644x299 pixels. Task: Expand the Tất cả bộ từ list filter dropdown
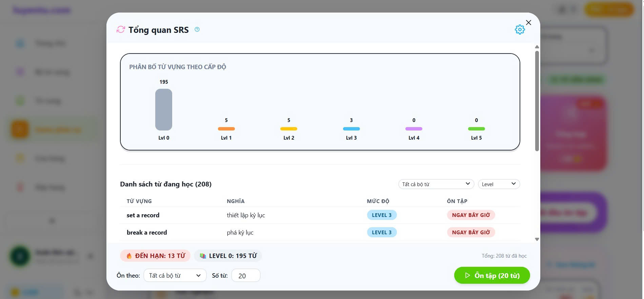point(436,184)
